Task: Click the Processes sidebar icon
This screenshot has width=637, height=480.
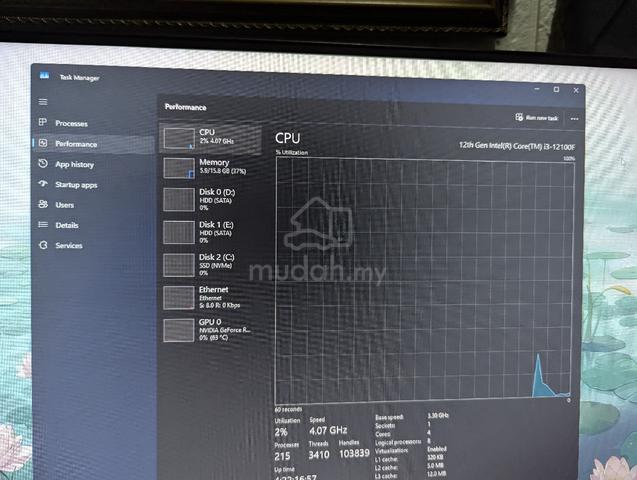Action: pos(43,122)
